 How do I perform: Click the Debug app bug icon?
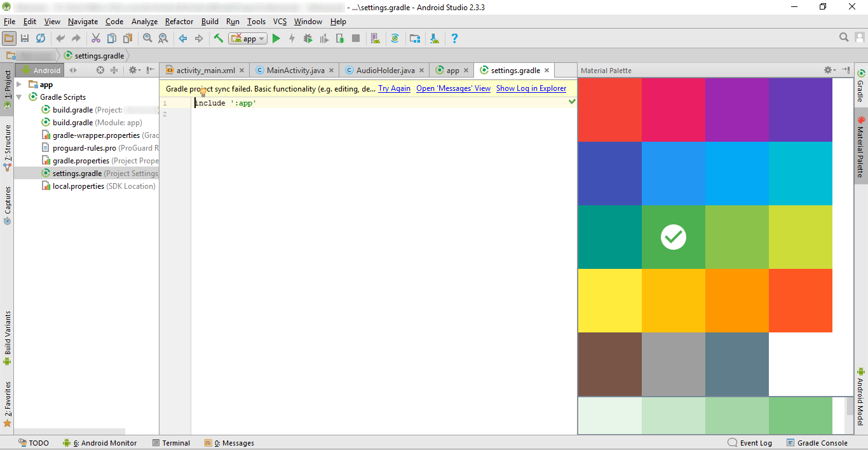click(308, 38)
